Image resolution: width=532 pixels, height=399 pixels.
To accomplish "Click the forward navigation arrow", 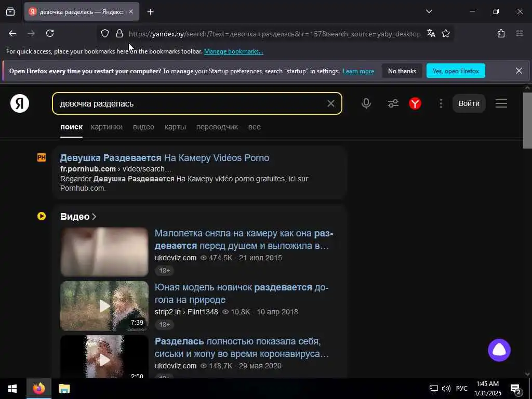I will coord(31,33).
